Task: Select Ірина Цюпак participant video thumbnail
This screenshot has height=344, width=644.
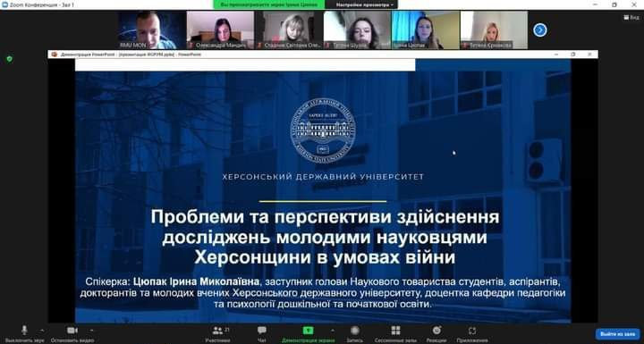Action: point(426,30)
